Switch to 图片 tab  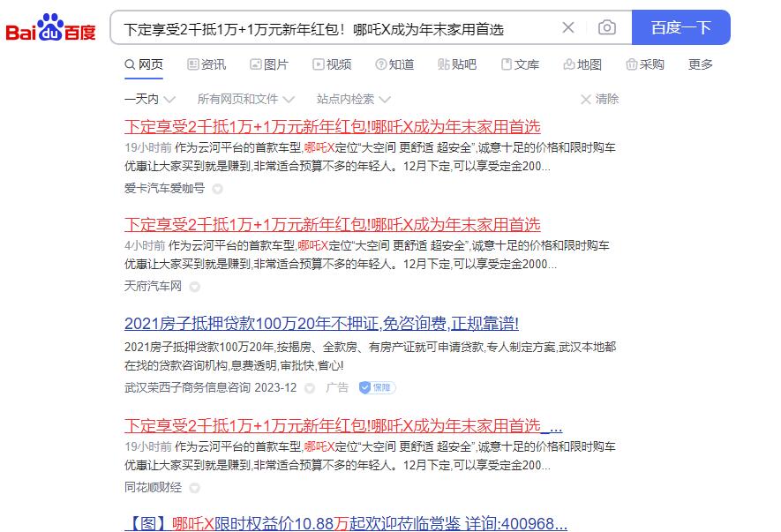tap(269, 64)
